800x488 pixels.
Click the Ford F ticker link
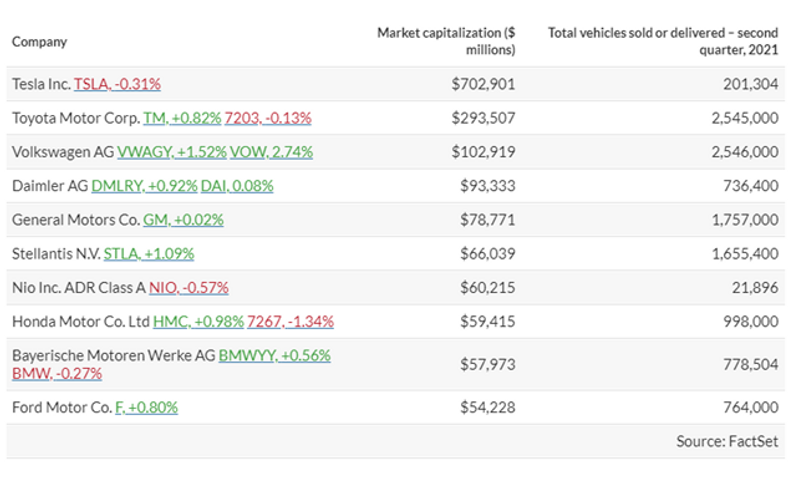click(146, 408)
